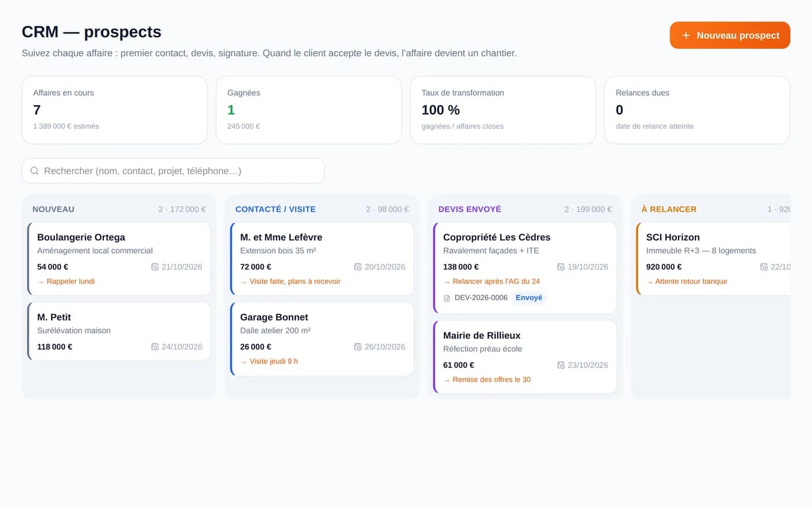The height and width of the screenshot is (508, 812).
Task: Click the À RELANCER column header
Action: (x=669, y=209)
